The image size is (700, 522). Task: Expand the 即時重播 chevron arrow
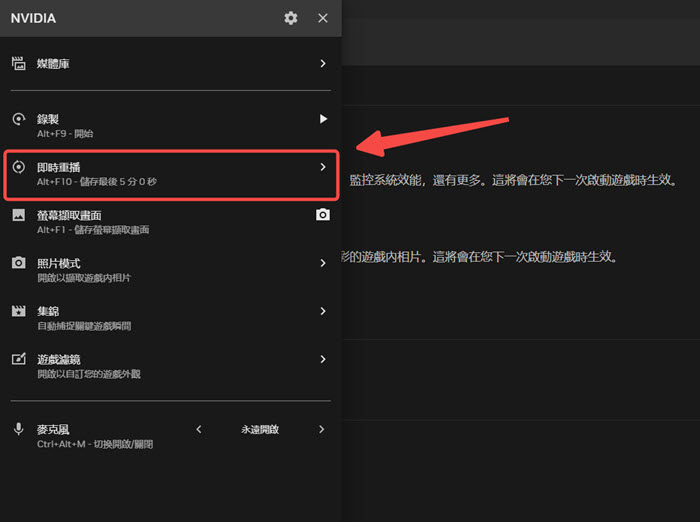(x=323, y=167)
